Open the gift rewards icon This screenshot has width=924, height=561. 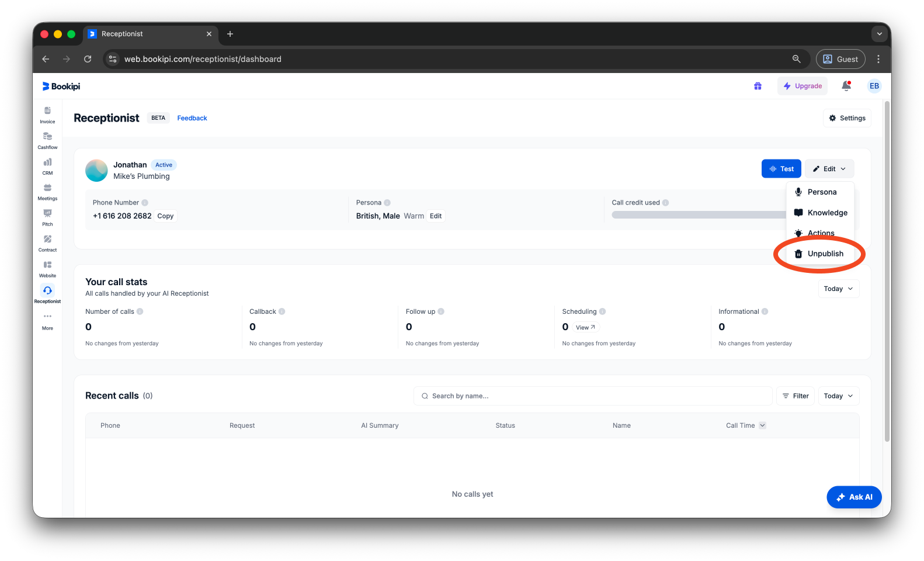coord(758,86)
